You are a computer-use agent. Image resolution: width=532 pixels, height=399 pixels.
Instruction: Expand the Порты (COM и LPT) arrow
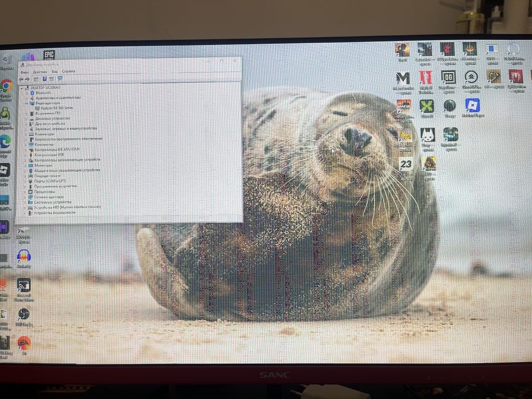click(x=25, y=181)
